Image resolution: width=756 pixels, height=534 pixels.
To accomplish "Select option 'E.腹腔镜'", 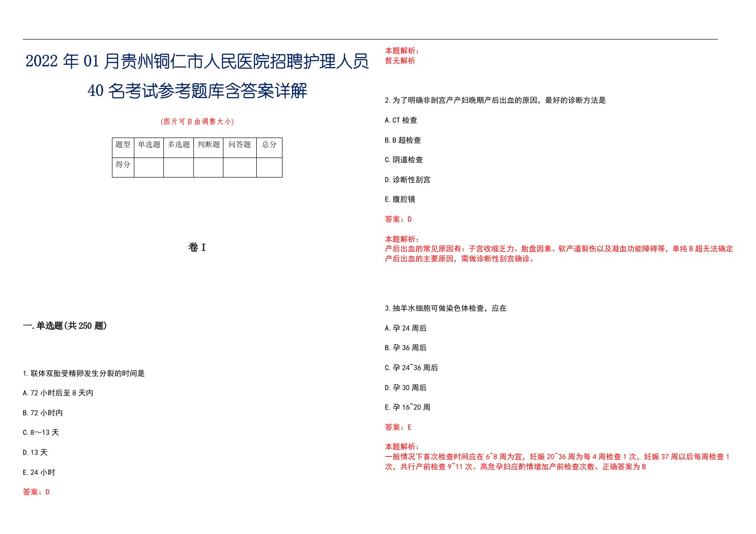I will [x=400, y=199].
